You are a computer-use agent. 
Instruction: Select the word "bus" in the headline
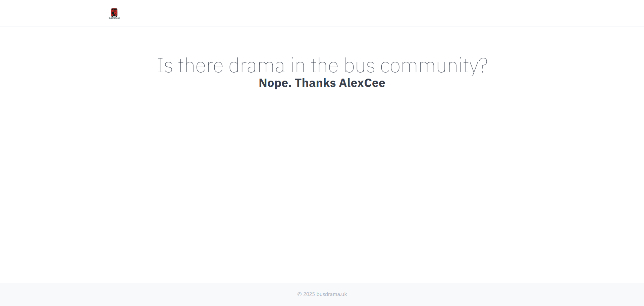click(359, 65)
